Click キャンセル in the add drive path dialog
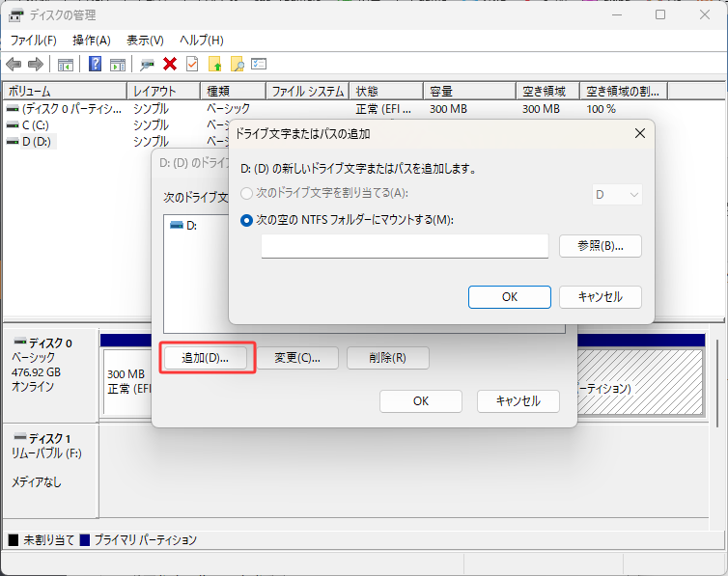728x576 pixels. click(601, 297)
